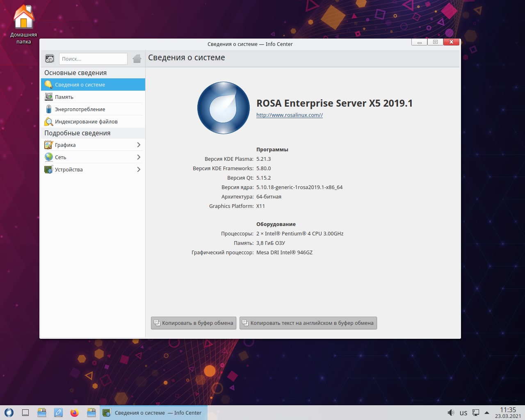The height and width of the screenshot is (420, 525).
Task: Click the ROSA Enterprise Server X5 2019.1 heading
Action: [334, 103]
